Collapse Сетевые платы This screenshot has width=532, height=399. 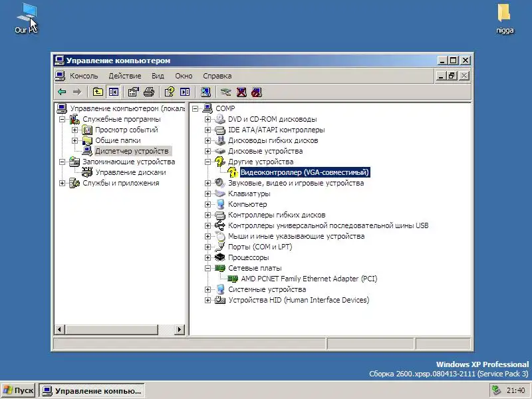click(207, 268)
